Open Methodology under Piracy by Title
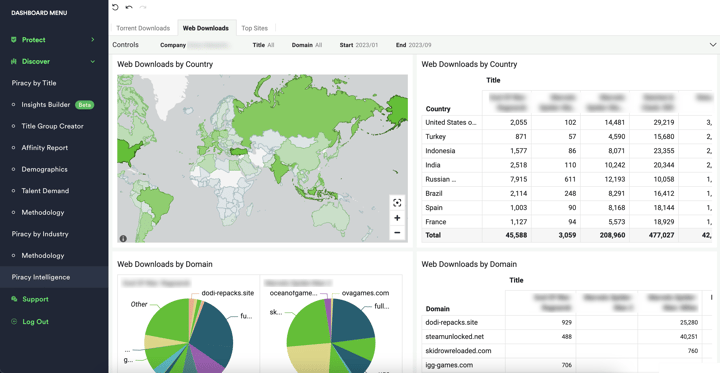Screen dimensions: 720x373 coord(43,213)
